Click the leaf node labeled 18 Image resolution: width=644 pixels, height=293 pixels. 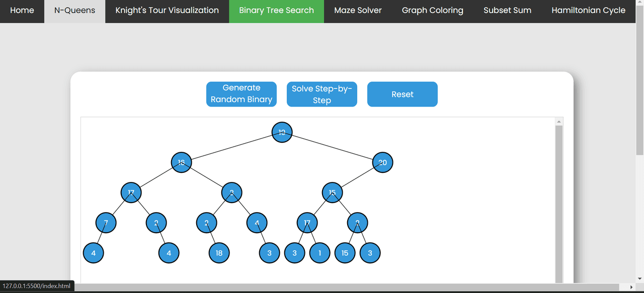click(x=219, y=253)
